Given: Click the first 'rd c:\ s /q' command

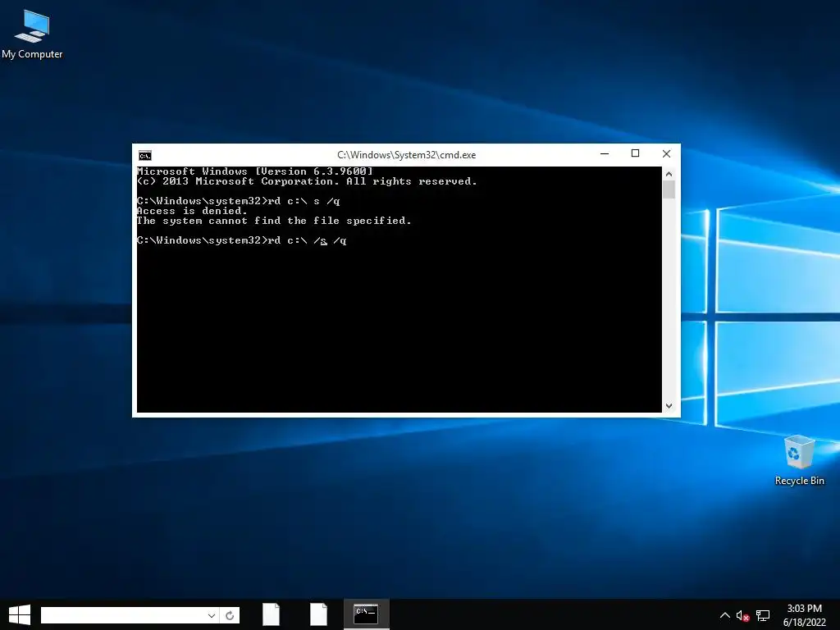Looking at the screenshot, I should coord(239,202).
